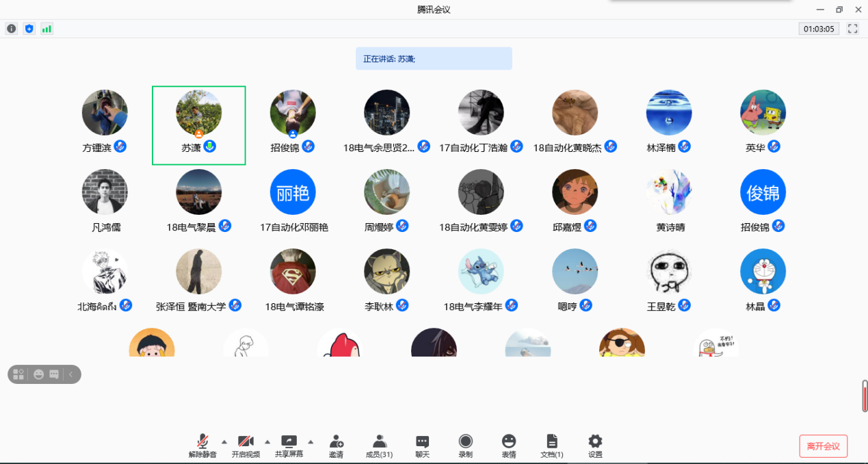Expand audio options arrow beside 解除静音
Screen dimensions: 868x464
point(224,441)
